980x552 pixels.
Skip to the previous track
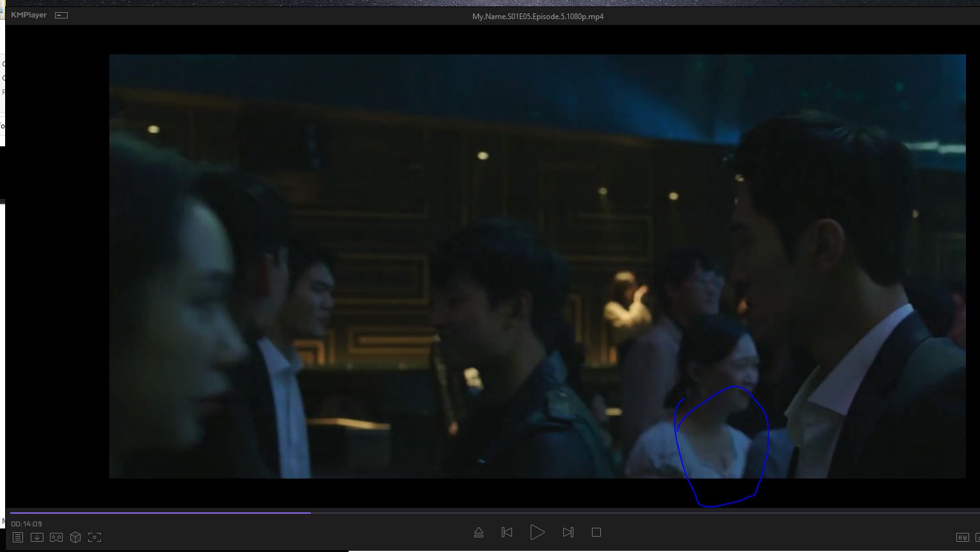tap(507, 532)
